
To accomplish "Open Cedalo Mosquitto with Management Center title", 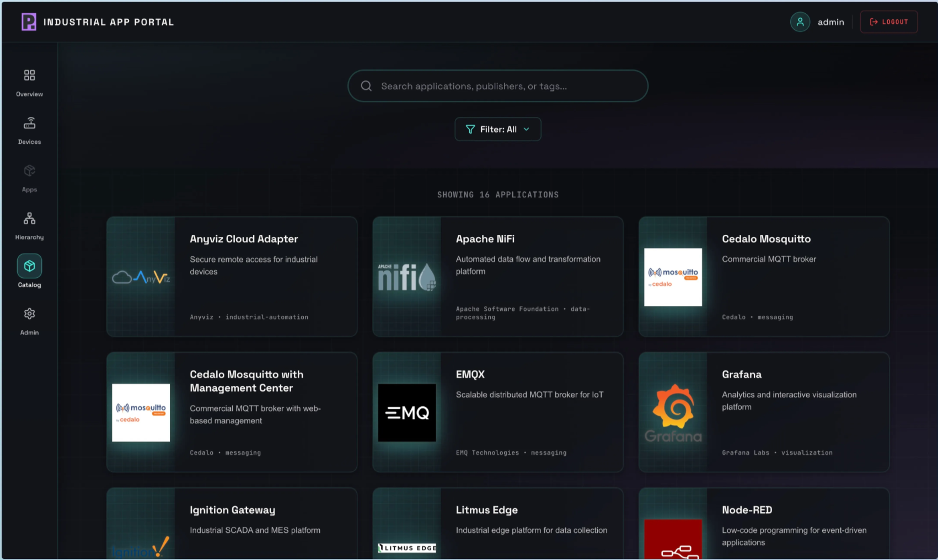I will click(x=246, y=381).
